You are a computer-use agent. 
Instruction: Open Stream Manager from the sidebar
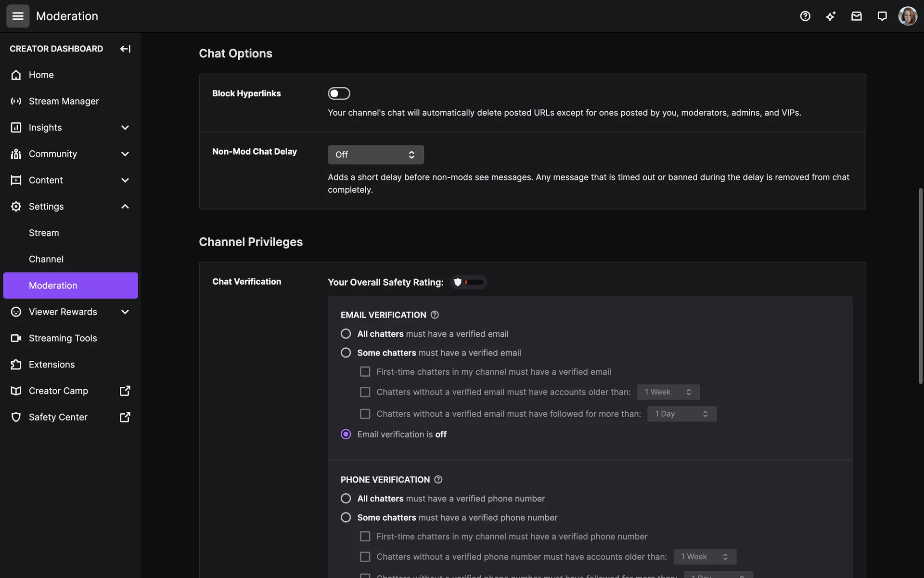(64, 101)
